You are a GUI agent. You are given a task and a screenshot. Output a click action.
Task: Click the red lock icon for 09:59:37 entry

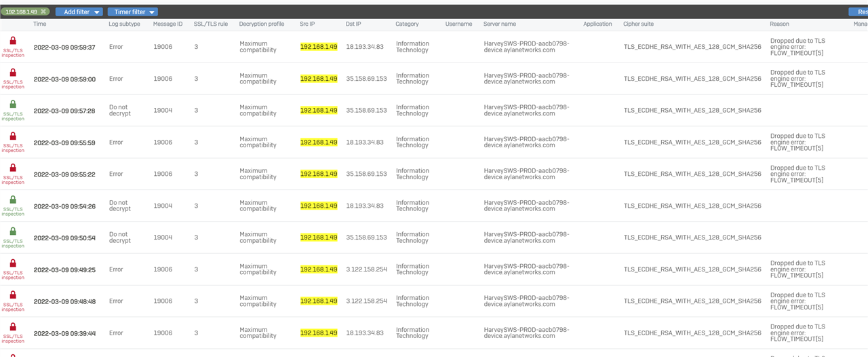pyautogui.click(x=13, y=41)
